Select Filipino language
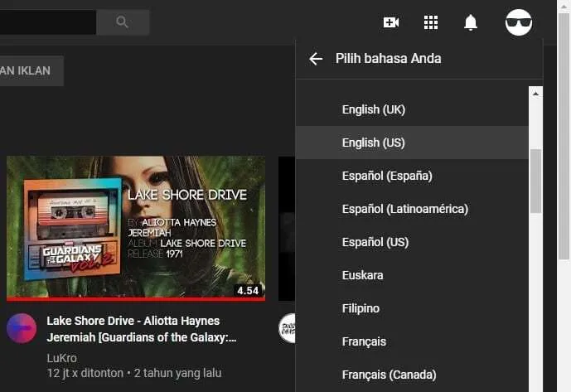The height and width of the screenshot is (392, 571). tap(412, 308)
